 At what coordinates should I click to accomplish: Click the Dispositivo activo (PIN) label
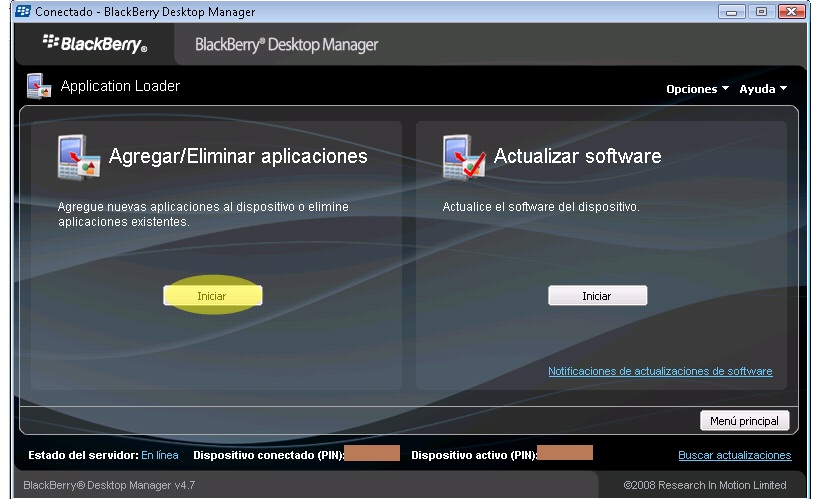point(474,455)
